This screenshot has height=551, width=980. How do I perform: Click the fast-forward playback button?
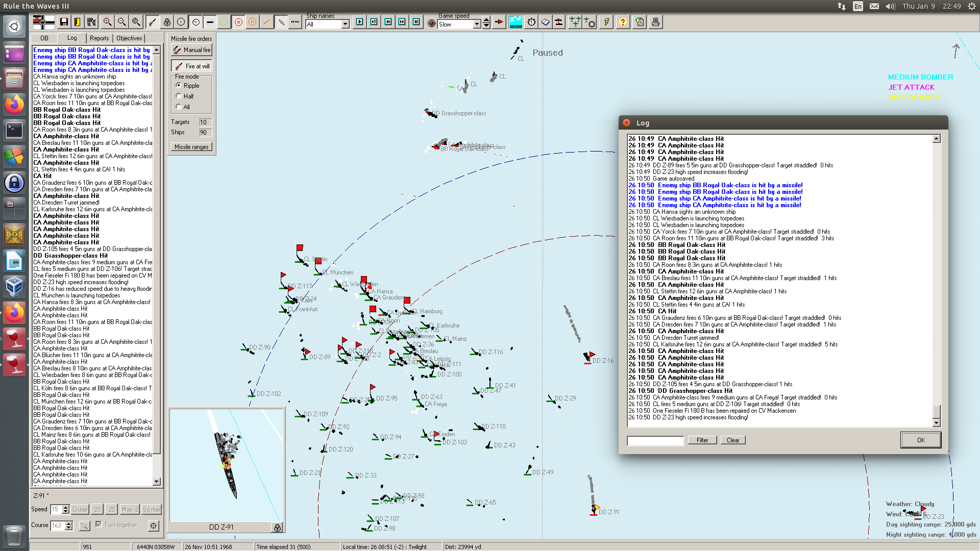pyautogui.click(x=402, y=22)
